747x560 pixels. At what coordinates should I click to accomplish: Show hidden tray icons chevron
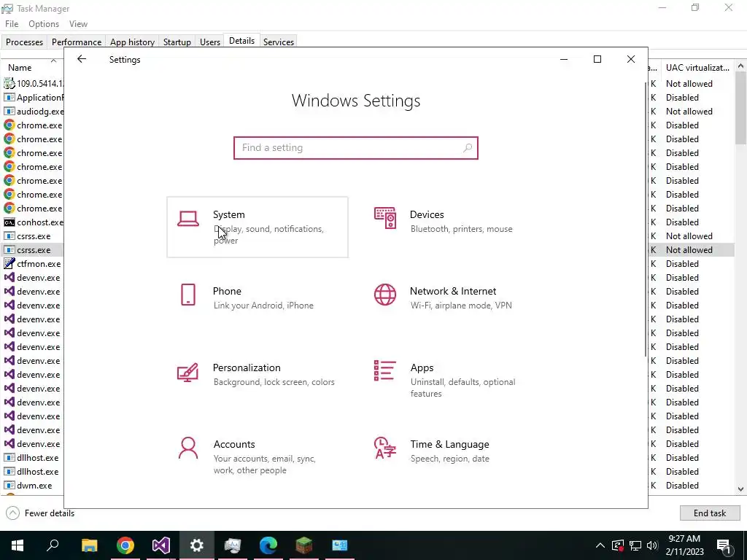coord(600,545)
